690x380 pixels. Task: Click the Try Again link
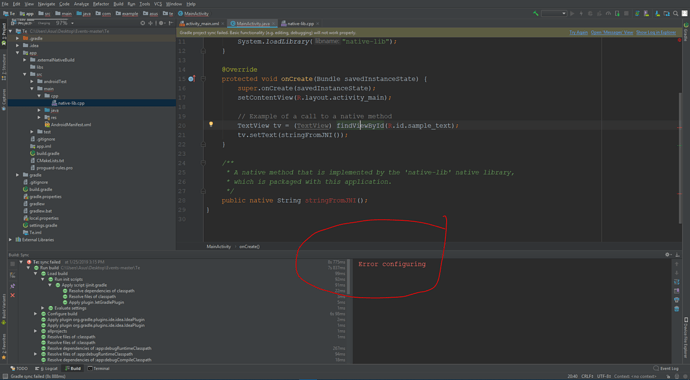pos(578,33)
